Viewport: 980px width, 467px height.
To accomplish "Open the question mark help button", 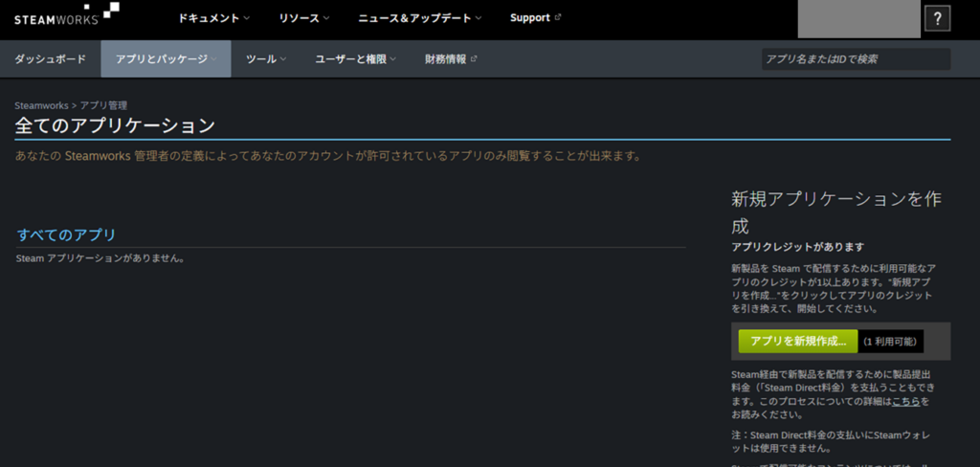I will [938, 18].
